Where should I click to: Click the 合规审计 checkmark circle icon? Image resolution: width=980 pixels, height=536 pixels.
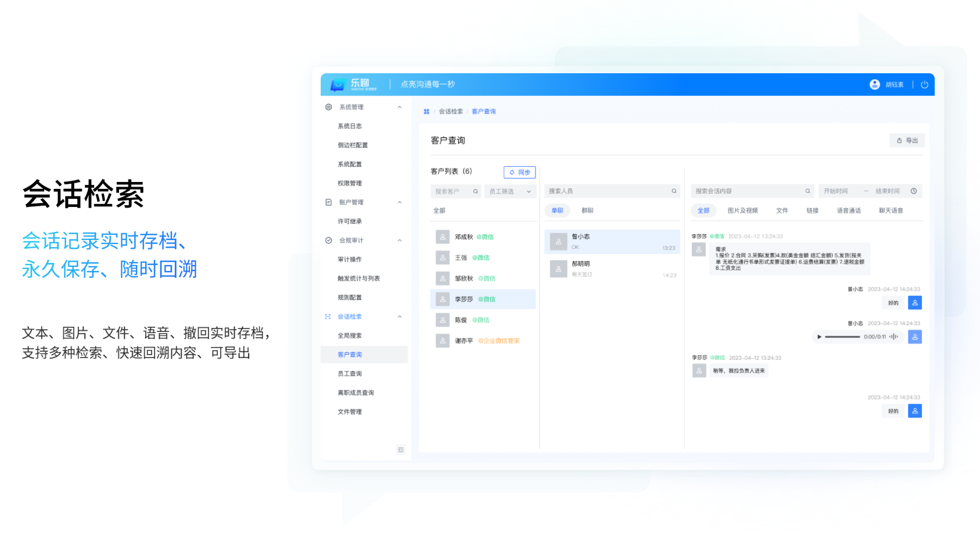[329, 240]
